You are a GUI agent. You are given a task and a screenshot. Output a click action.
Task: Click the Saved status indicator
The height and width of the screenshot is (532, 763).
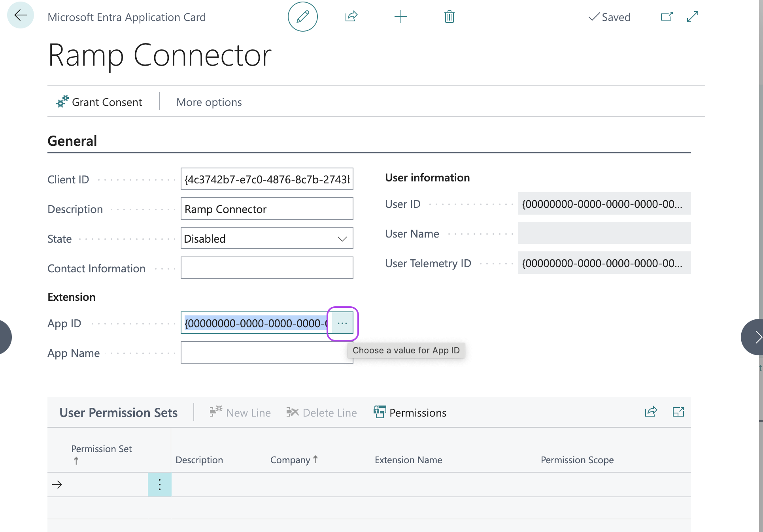coord(609,17)
